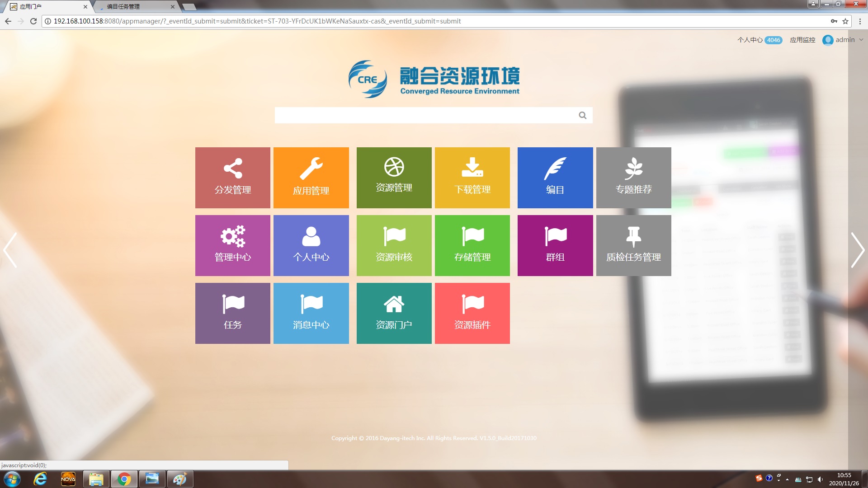The image size is (868, 488).
Task: Select the 应用门户 browser tab
Action: pyautogui.click(x=45, y=7)
